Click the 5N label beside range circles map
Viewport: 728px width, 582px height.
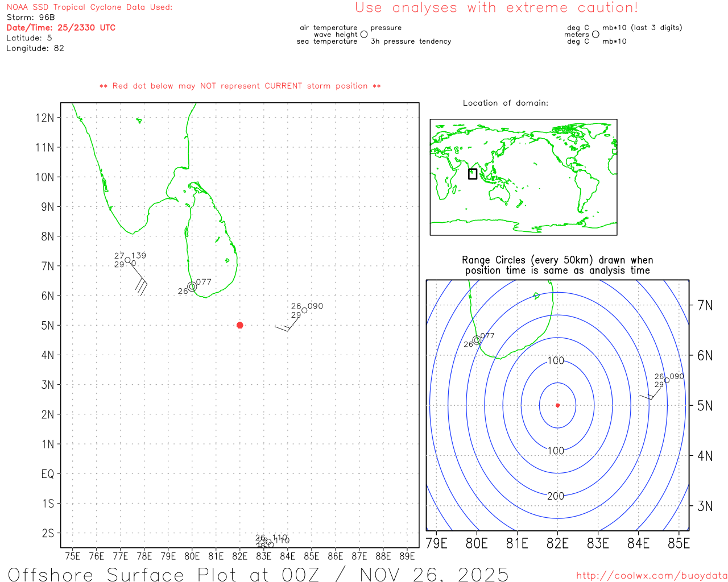[x=705, y=405]
